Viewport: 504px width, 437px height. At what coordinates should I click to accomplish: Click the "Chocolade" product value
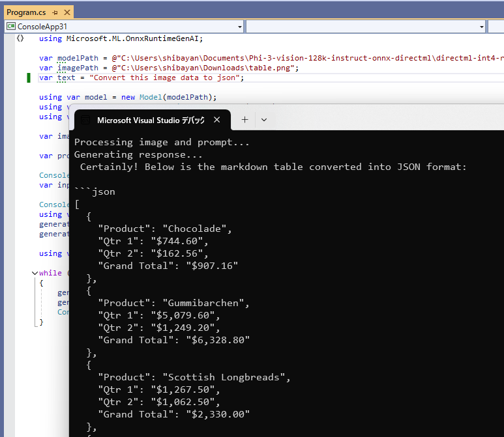[x=194, y=229]
